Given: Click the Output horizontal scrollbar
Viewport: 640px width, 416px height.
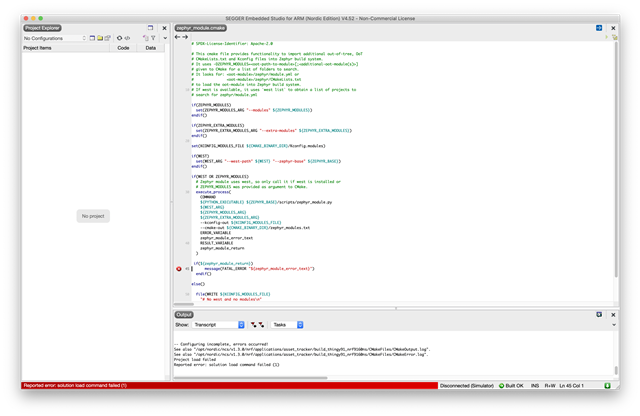Looking at the screenshot, I should 251,378.
